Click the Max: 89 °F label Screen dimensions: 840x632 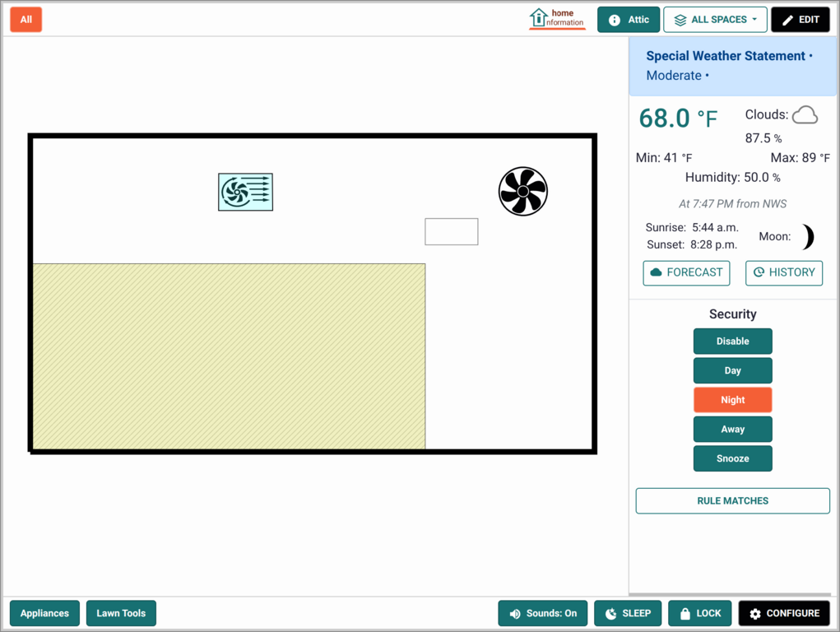(800, 158)
